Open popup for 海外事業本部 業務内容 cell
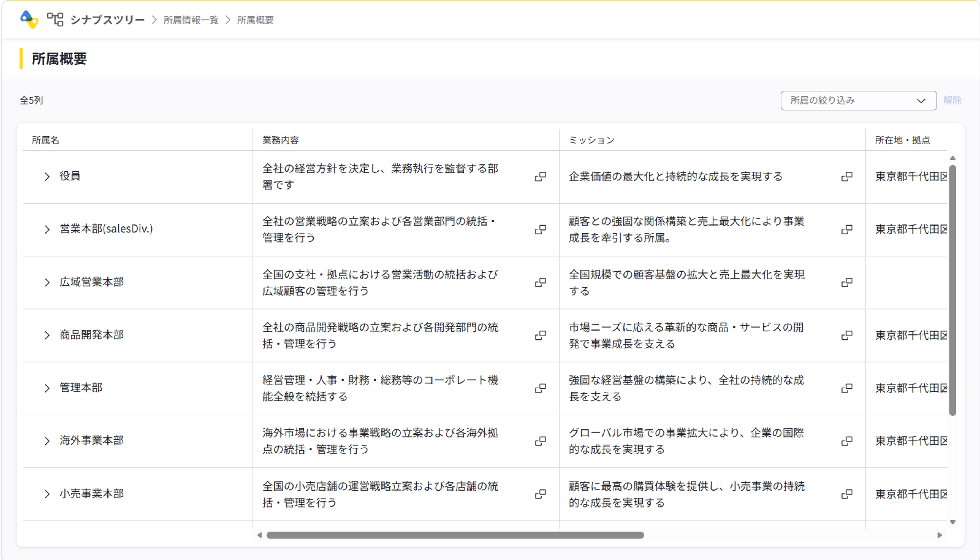This screenshot has width=980, height=560. [x=540, y=441]
